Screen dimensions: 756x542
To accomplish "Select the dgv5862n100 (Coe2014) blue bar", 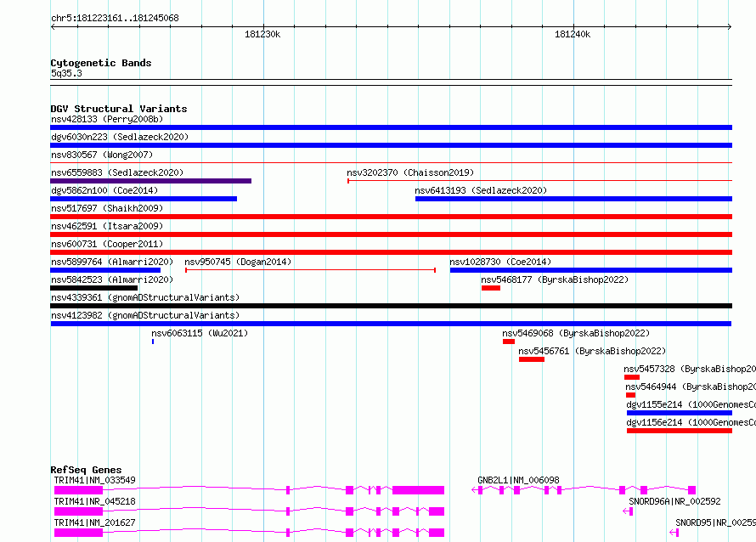I will click(144, 199).
